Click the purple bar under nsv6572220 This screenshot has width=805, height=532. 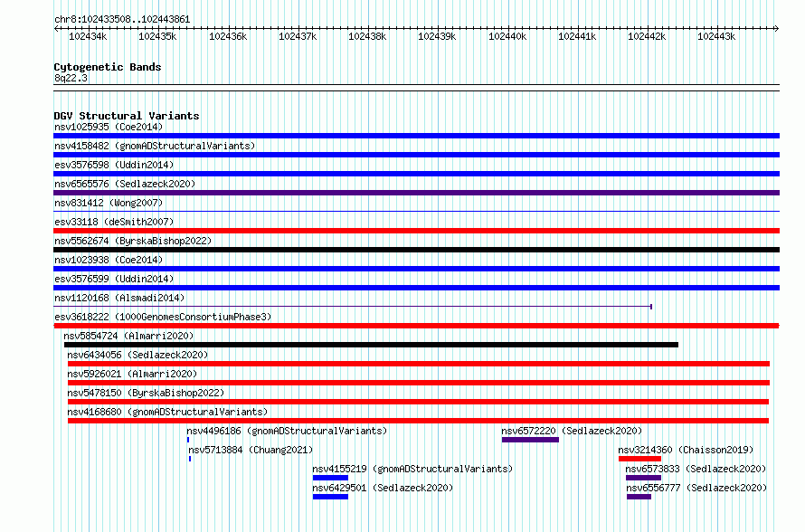point(530,440)
